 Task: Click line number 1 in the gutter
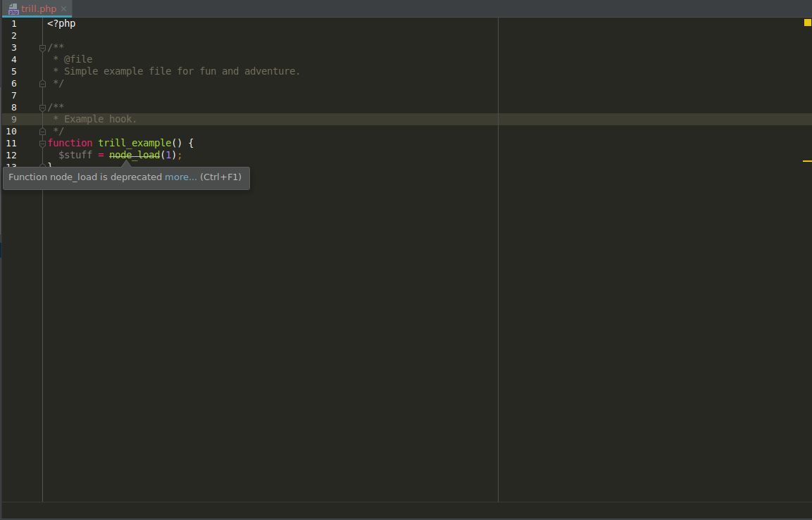click(14, 24)
